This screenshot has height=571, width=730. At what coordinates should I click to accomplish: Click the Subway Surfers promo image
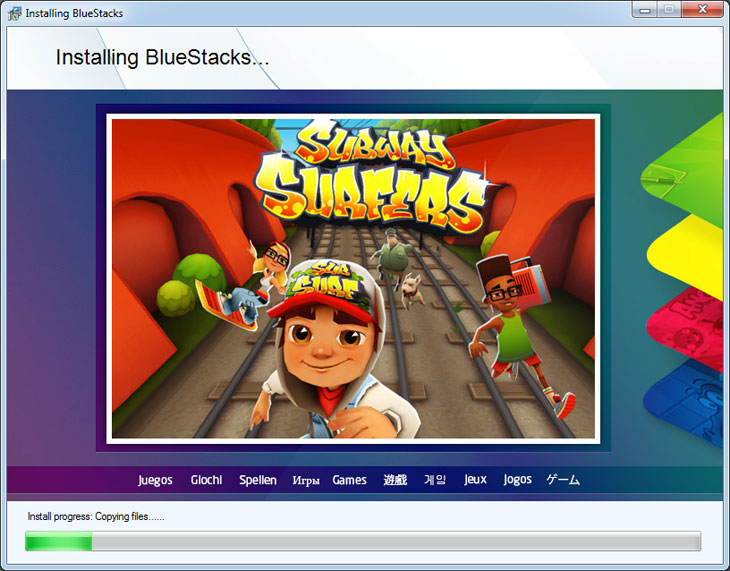[353, 279]
